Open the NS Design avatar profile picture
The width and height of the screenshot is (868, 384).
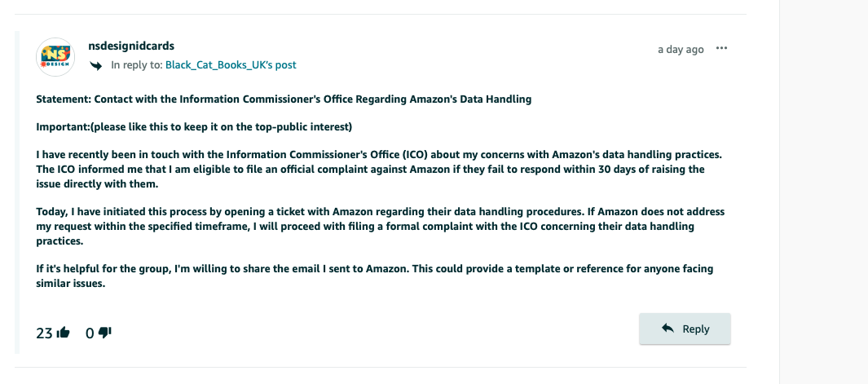(55, 56)
